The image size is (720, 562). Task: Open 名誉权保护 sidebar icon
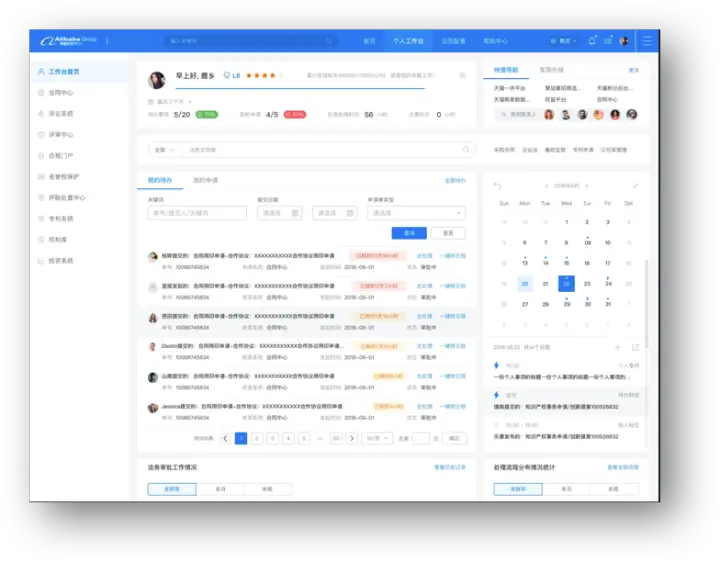pyautogui.click(x=41, y=177)
